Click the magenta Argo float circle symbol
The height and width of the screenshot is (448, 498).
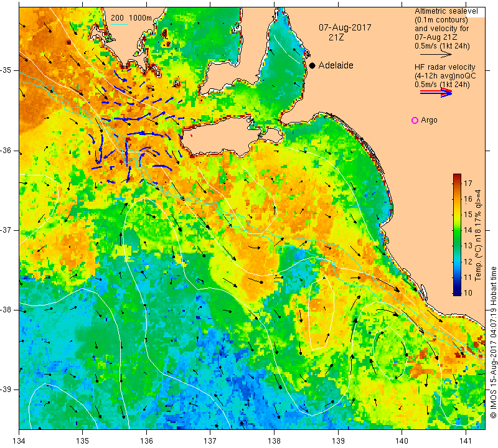tap(415, 120)
